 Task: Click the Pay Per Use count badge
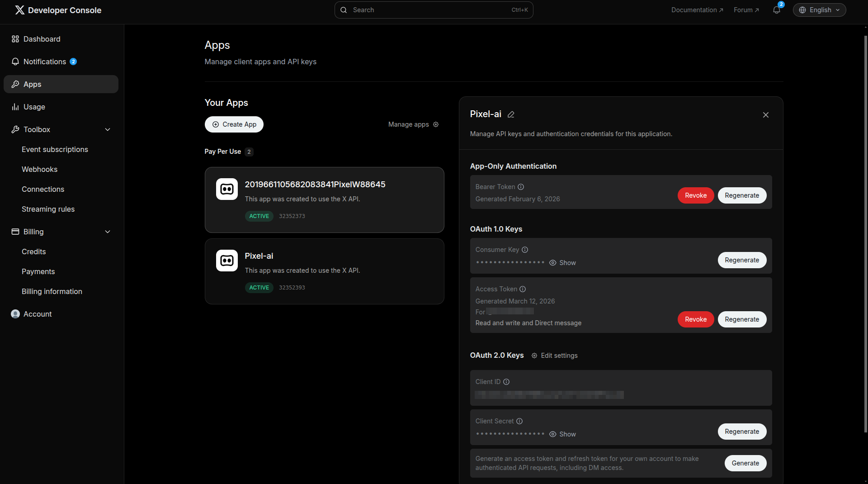[x=249, y=152]
